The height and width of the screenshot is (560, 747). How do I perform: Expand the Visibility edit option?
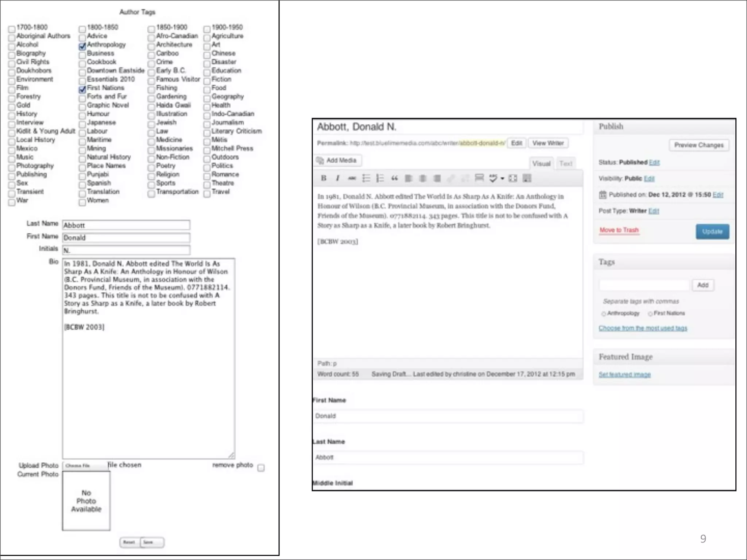pos(649,178)
